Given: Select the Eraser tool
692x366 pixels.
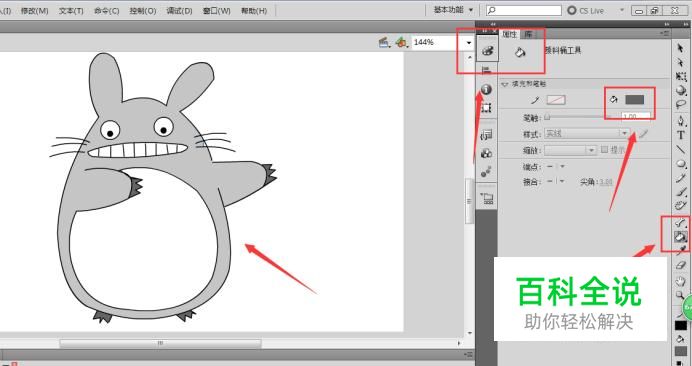Looking at the screenshot, I should tap(681, 265).
